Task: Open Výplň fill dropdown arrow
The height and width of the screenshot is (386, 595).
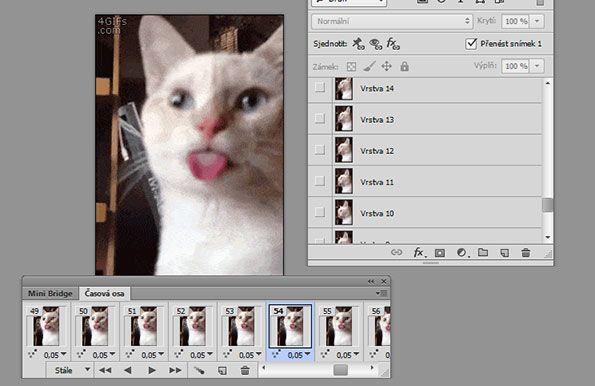Action: (x=537, y=66)
